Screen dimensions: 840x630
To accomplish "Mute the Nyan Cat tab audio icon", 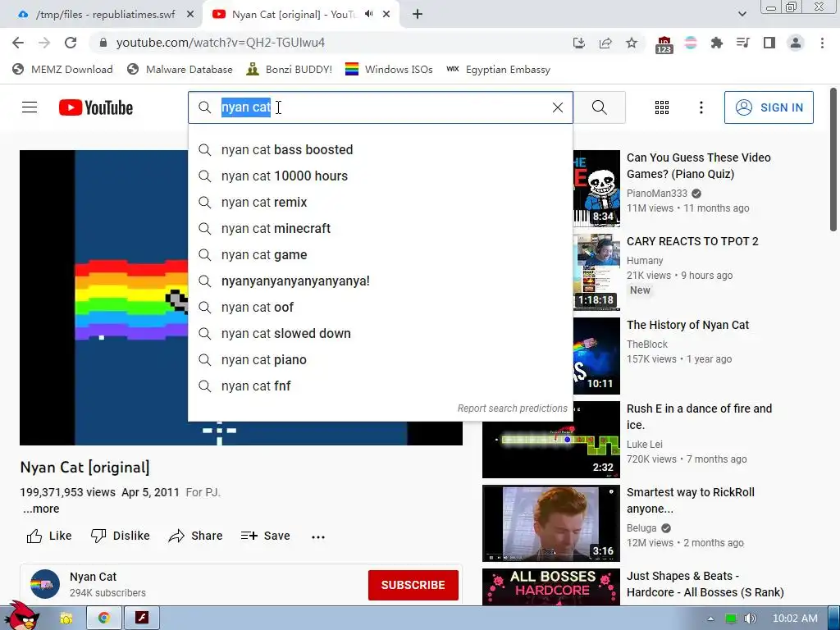I will (x=368, y=14).
